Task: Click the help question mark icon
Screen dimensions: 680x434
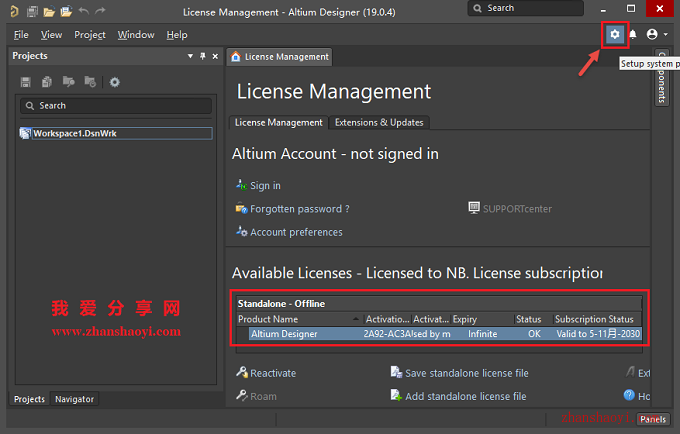Action: 629,395
